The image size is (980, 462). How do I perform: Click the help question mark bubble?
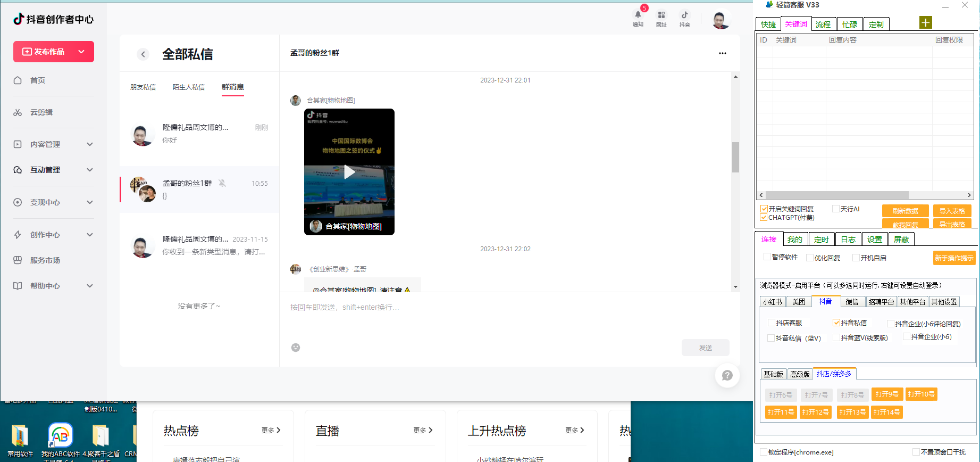pyautogui.click(x=727, y=376)
